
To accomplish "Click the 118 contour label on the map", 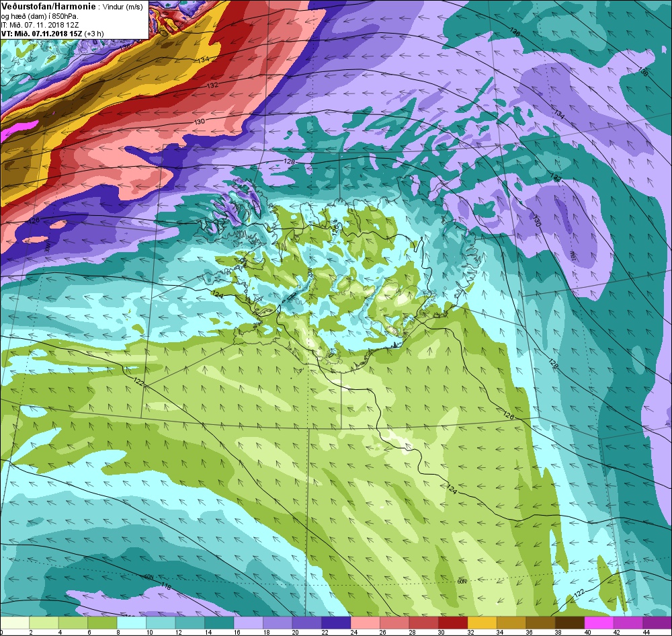I will tap(166, 586).
